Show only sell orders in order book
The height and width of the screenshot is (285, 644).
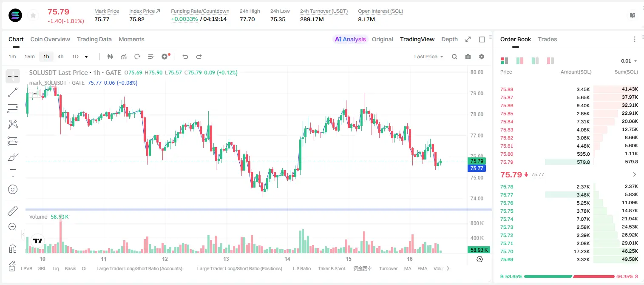click(x=550, y=61)
